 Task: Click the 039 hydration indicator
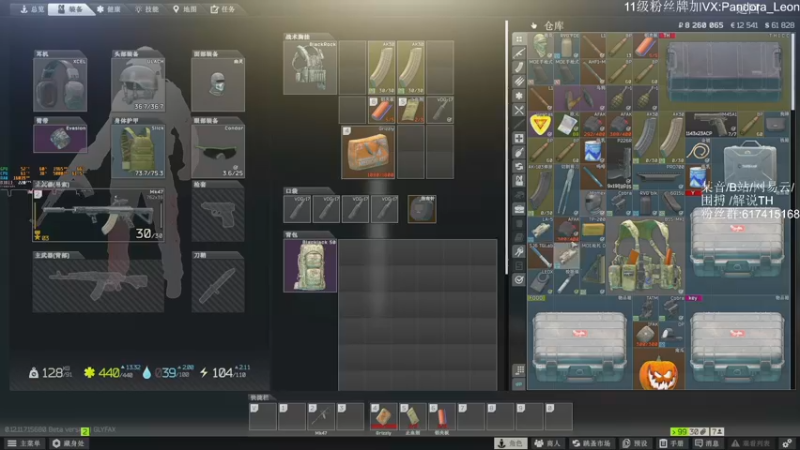click(x=168, y=373)
